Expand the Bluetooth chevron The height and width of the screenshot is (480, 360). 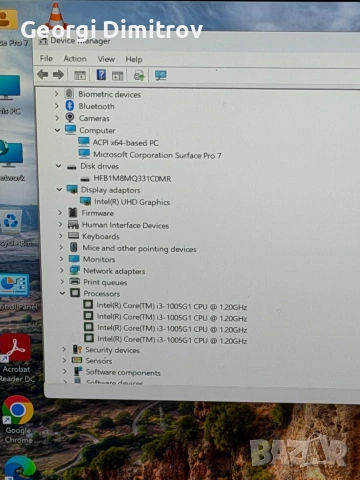(57, 106)
